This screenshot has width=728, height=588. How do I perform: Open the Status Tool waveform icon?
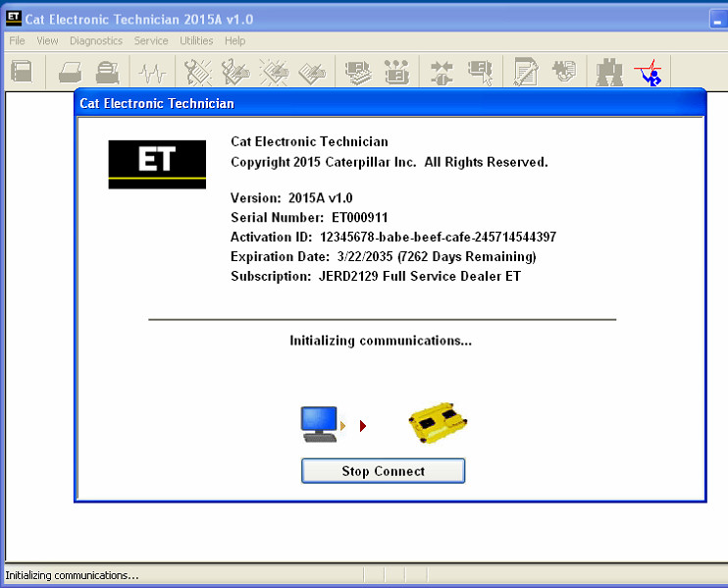click(152, 72)
